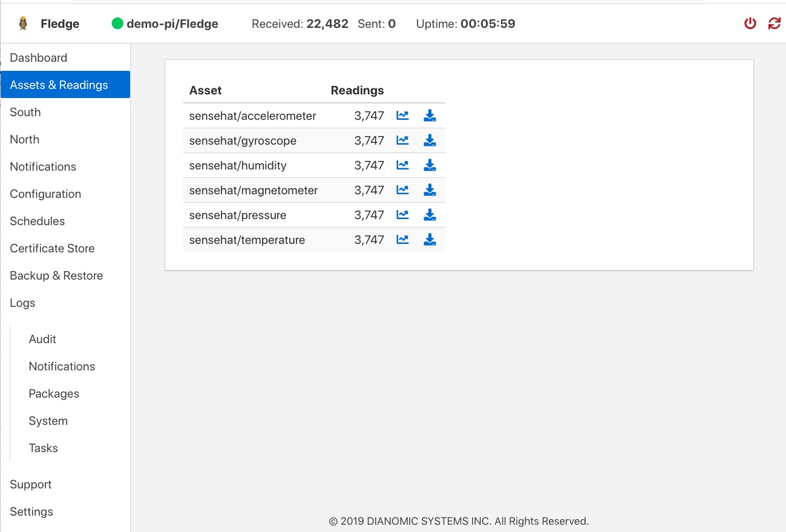Go to the Dashboard menu item
Image resolution: width=786 pixels, height=532 pixels.
click(x=39, y=57)
